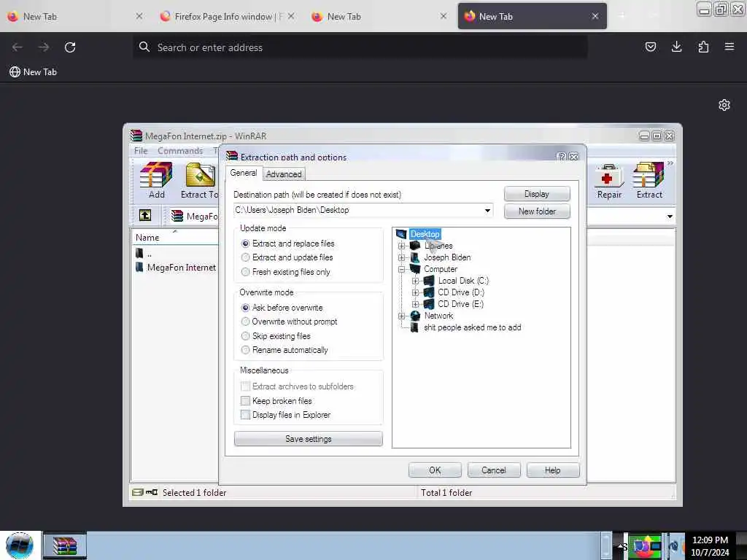Click the parent directory '..' entry icon
The image size is (747, 560).
139,253
